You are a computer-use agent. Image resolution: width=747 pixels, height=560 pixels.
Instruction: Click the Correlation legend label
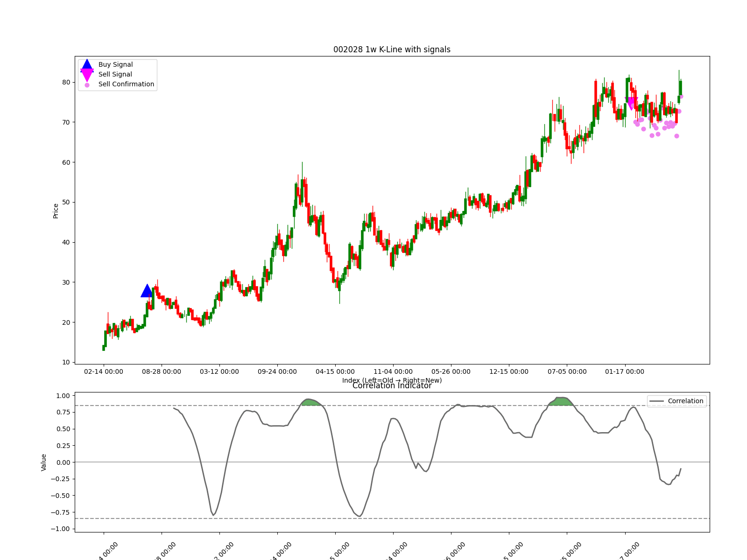point(685,401)
